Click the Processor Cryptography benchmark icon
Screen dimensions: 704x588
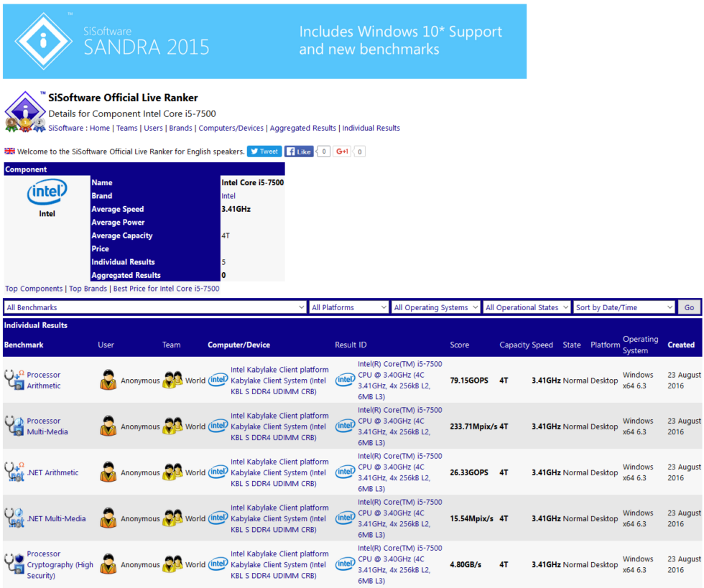pyautogui.click(x=14, y=564)
